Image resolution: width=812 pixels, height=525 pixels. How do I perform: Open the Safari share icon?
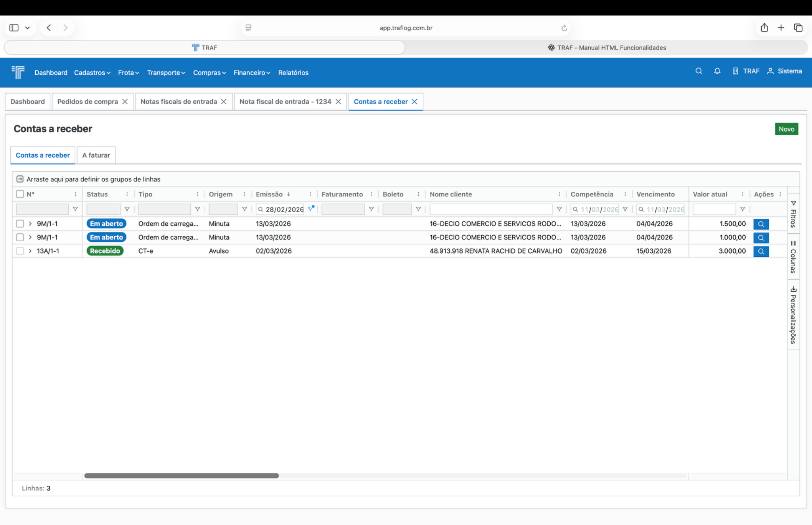pyautogui.click(x=764, y=28)
